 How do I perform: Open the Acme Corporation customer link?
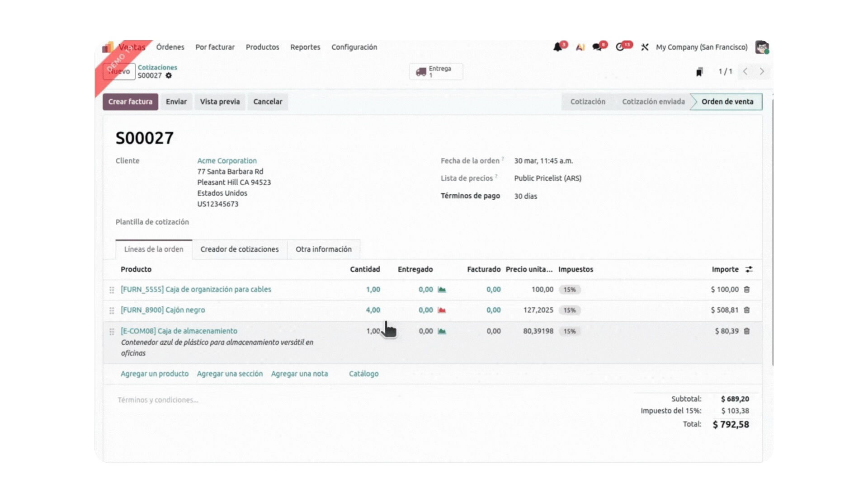click(x=227, y=161)
